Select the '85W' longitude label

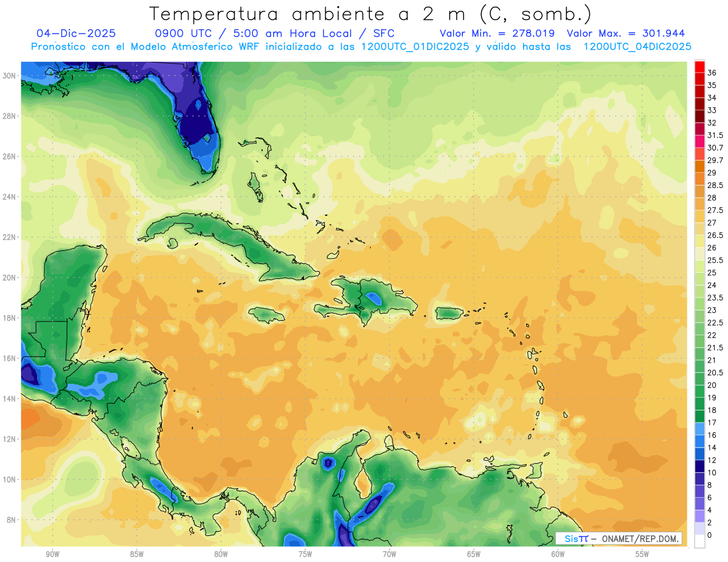[x=136, y=554]
